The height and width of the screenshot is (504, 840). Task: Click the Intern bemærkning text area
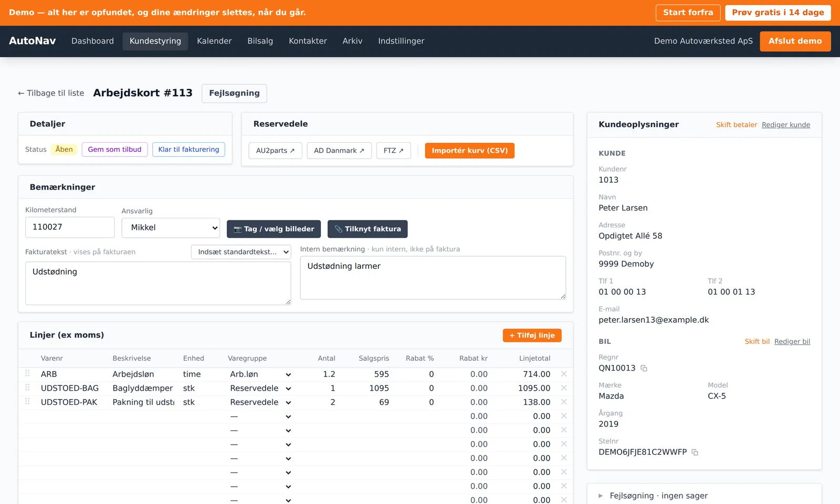pyautogui.click(x=433, y=278)
